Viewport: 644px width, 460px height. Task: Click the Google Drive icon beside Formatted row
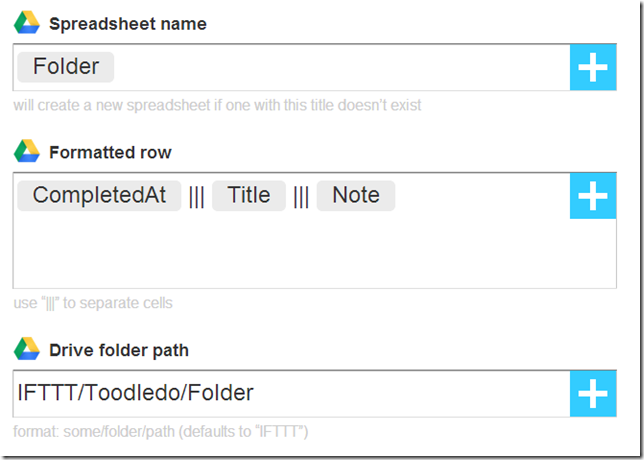pyautogui.click(x=26, y=152)
